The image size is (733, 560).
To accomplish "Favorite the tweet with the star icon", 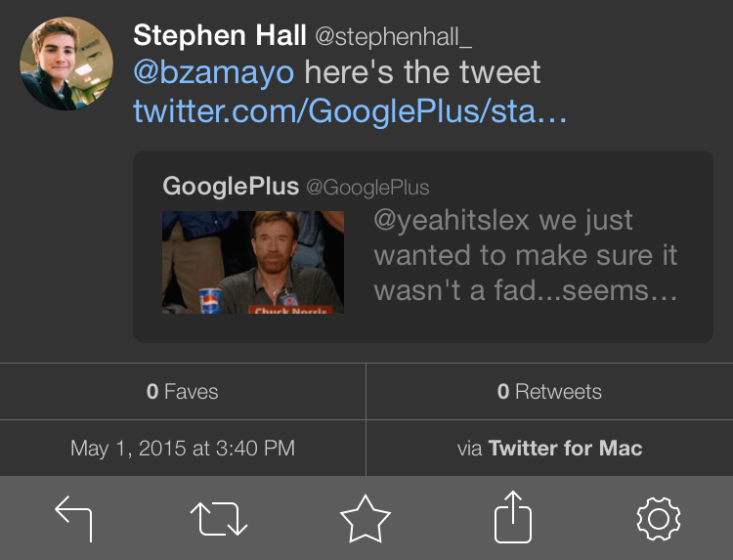I will point(366,518).
